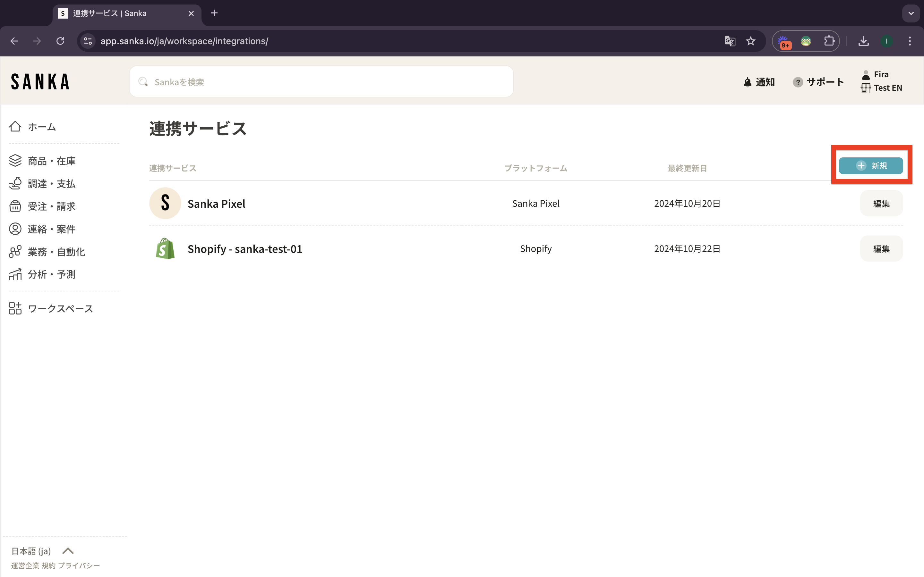Click the Home house icon in sidebar
This screenshot has width=924, height=577.
(15, 126)
